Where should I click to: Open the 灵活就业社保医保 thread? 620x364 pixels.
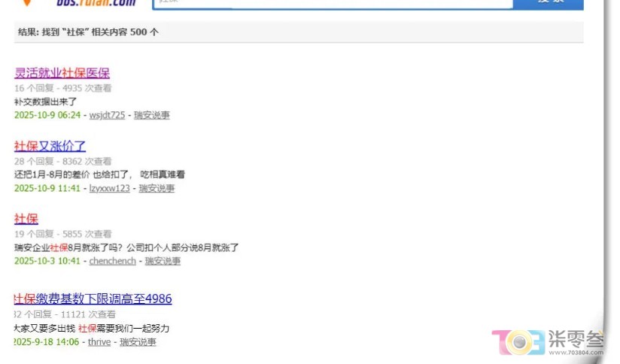62,73
